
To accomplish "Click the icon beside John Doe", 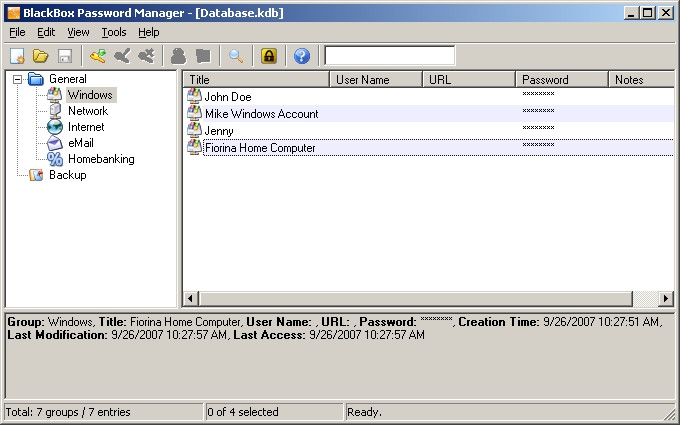I will point(194,96).
